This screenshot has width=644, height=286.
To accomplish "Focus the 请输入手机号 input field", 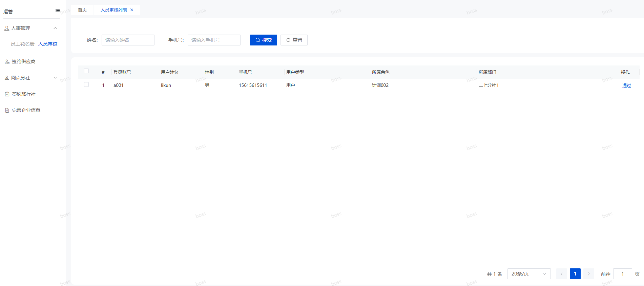I will [x=214, y=40].
